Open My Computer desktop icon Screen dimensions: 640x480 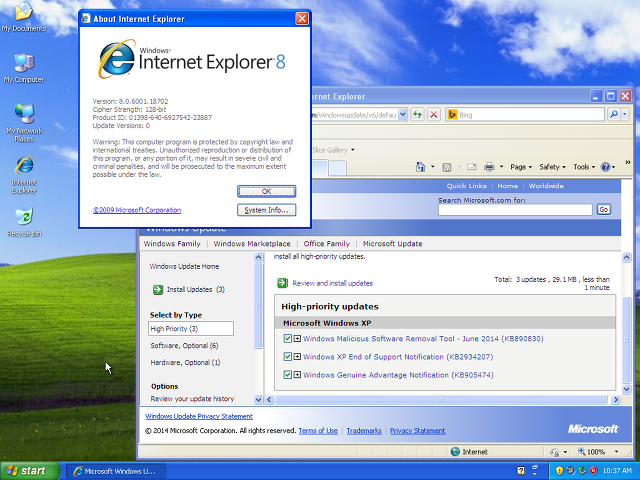(24, 68)
